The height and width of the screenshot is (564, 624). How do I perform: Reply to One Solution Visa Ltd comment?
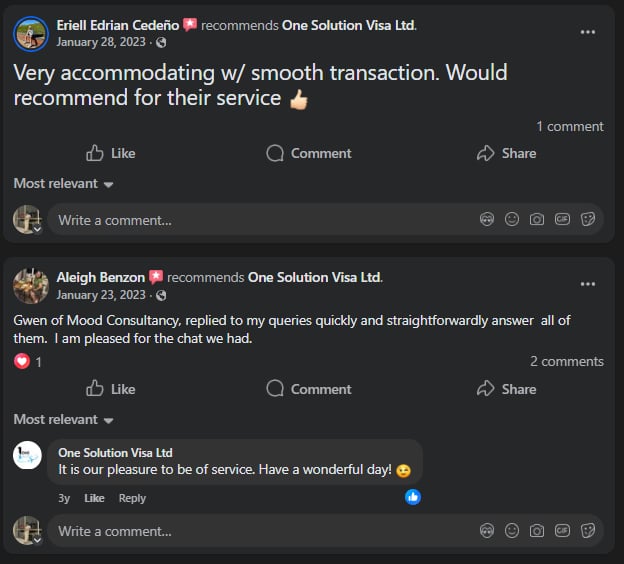(x=132, y=498)
